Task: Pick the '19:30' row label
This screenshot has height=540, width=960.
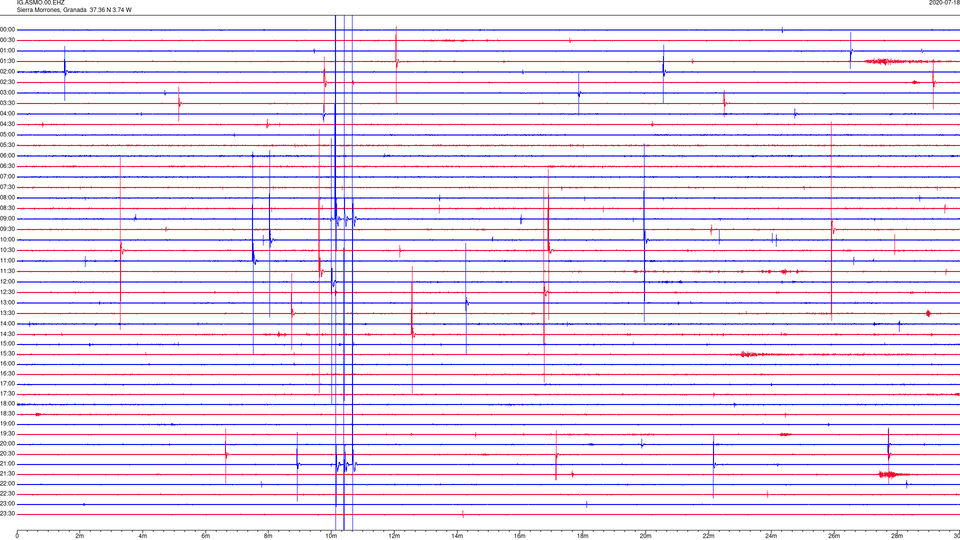Action: 8,433
